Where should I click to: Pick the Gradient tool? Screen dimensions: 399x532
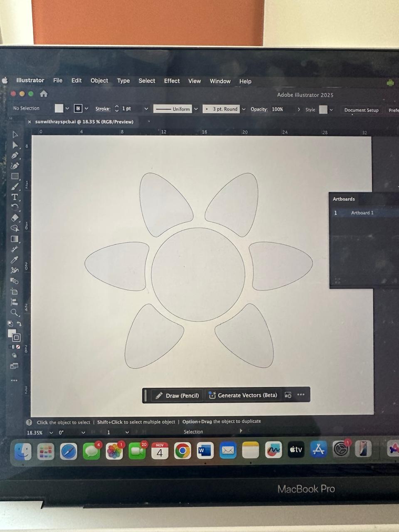click(x=15, y=239)
